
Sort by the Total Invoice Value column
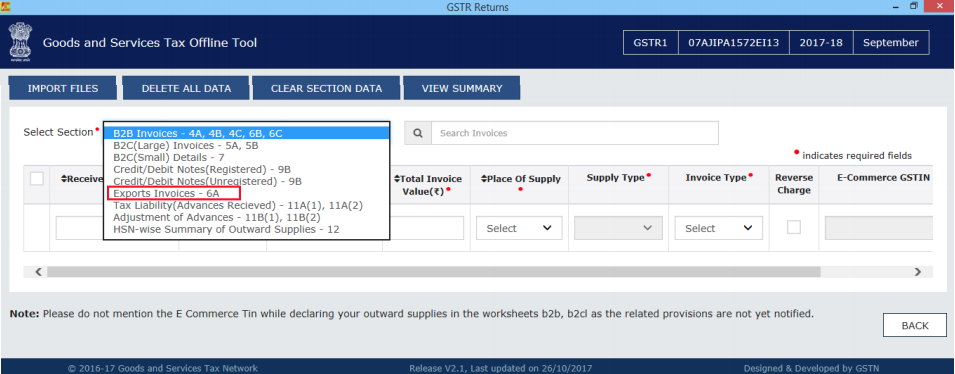pos(428,184)
